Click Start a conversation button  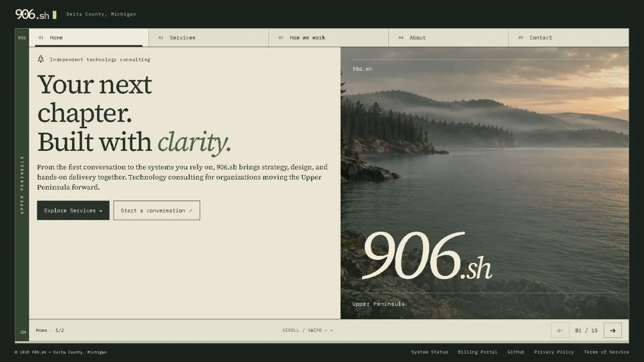coord(156,211)
